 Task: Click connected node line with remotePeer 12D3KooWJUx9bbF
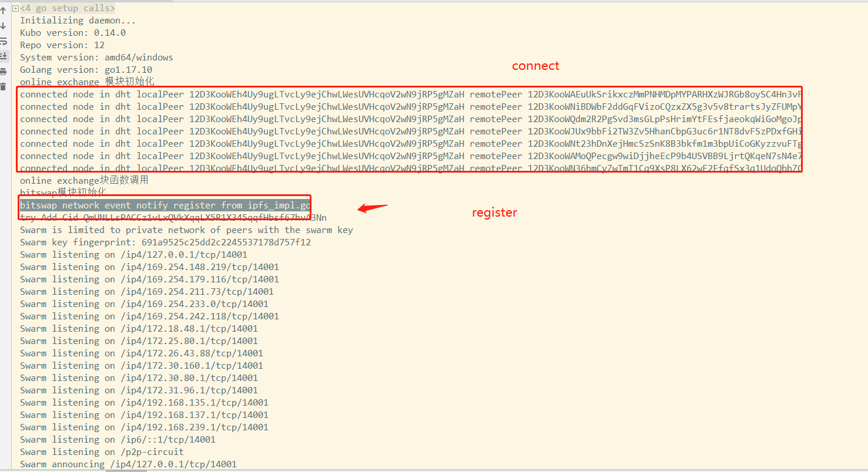411,131
